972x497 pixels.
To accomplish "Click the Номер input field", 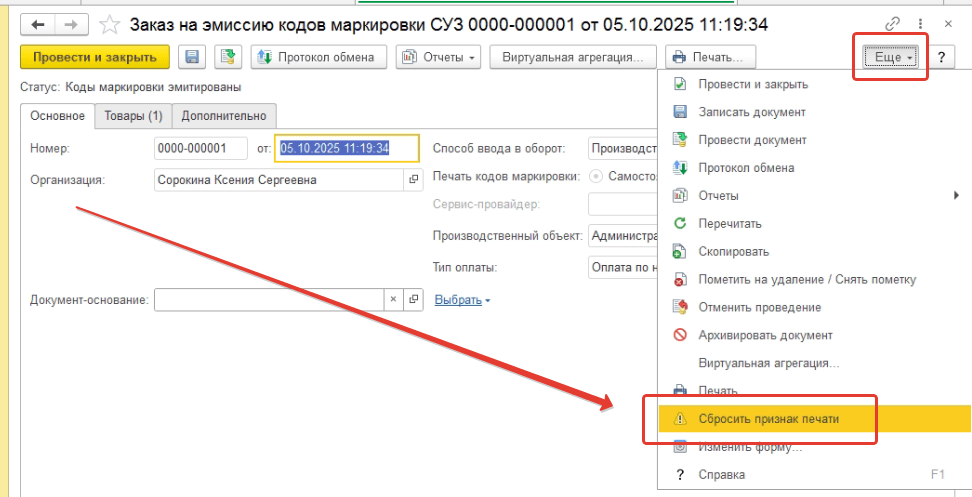I will pyautogui.click(x=200, y=148).
